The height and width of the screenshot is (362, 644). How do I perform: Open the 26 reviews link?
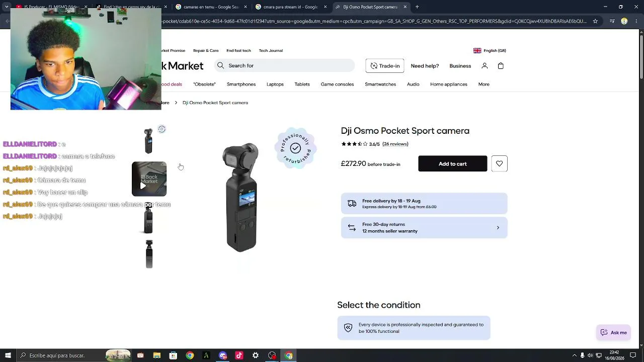click(395, 144)
